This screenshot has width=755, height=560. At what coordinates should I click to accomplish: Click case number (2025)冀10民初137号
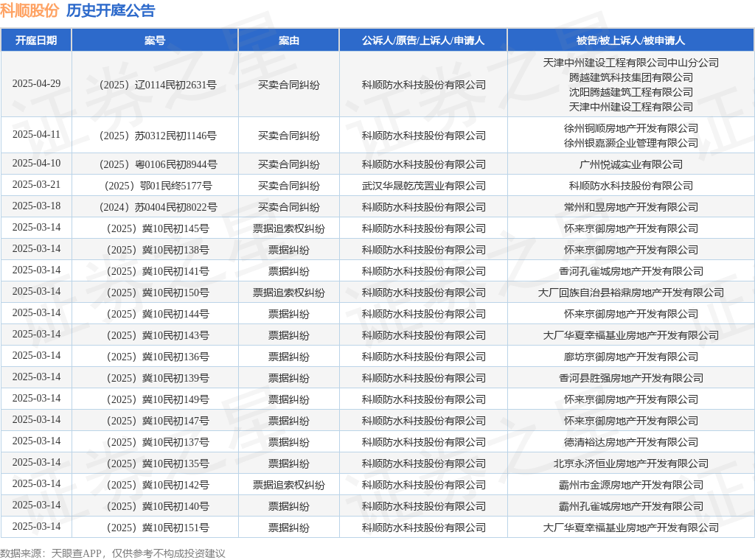coord(158,442)
